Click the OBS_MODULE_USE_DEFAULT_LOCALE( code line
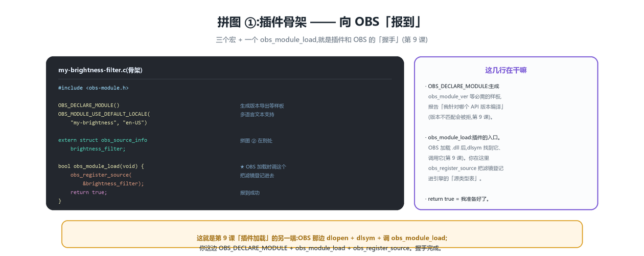This screenshot has width=644, height=256. 104,114
